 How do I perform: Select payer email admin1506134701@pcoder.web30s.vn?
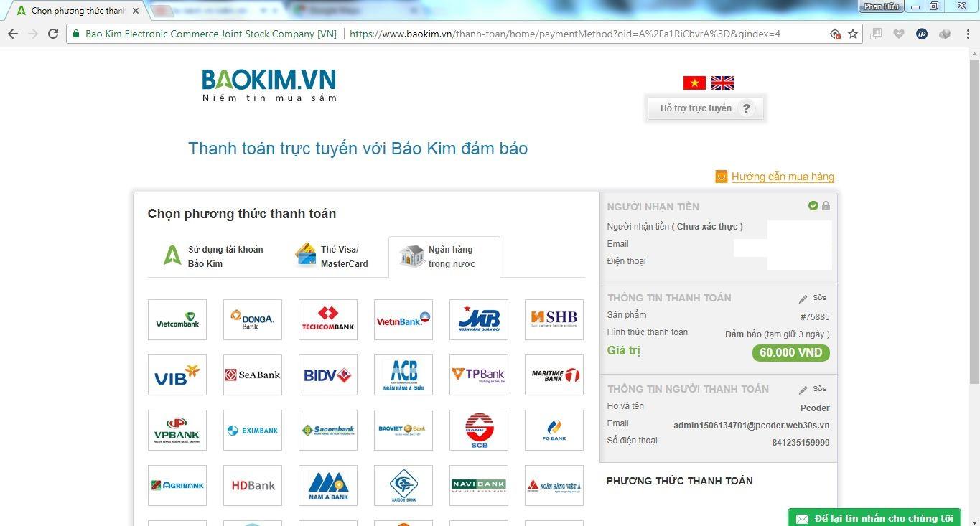click(x=751, y=426)
